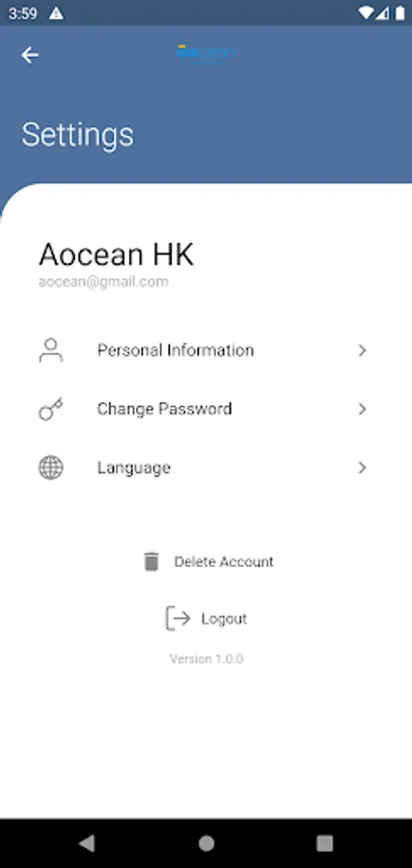Select the Delete Account text button
The image size is (412, 868).
(x=224, y=562)
